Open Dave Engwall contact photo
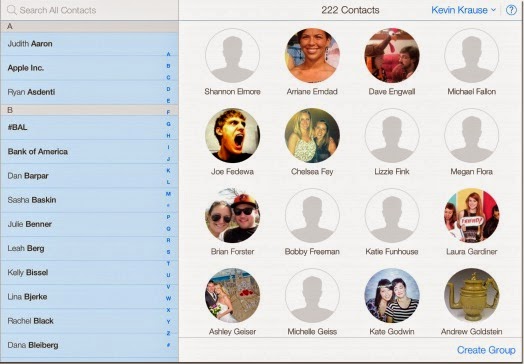This screenshot has width=524, height=364. 392,55
